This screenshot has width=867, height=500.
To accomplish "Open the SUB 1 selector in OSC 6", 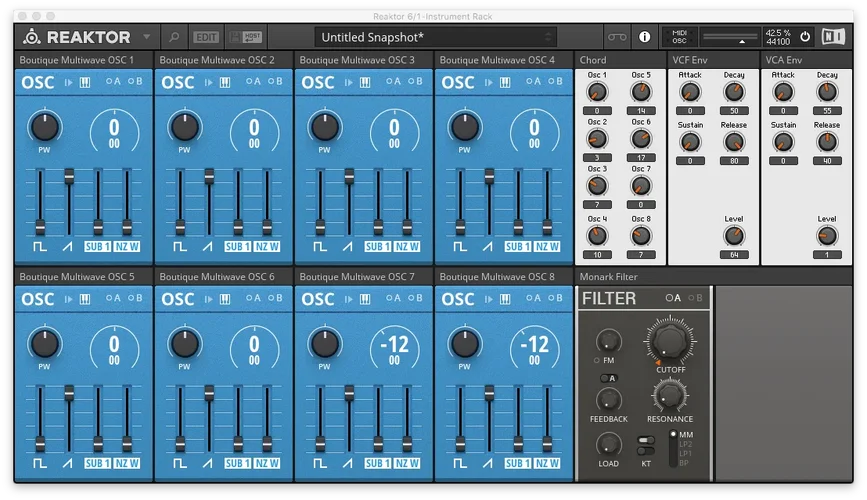I will coord(237,463).
